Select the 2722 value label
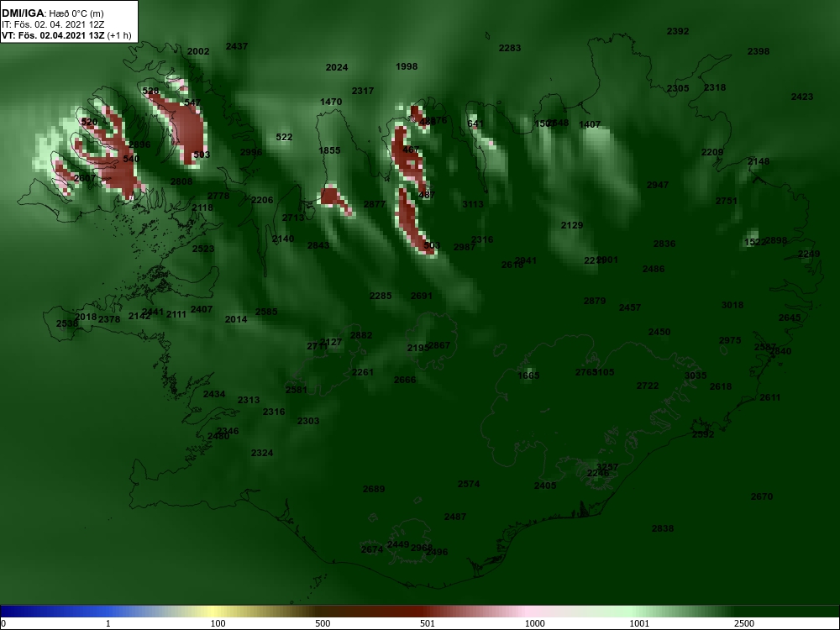This screenshot has width=840, height=630. (648, 386)
